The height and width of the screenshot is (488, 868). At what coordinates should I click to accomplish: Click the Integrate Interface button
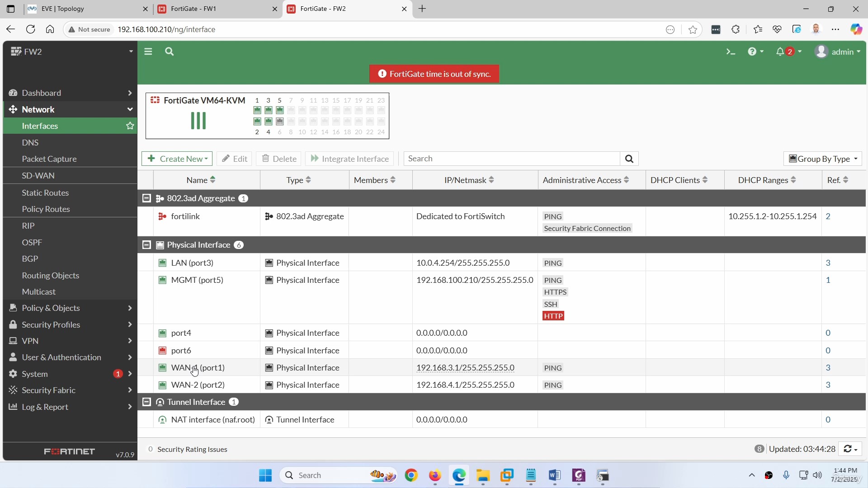point(350,159)
